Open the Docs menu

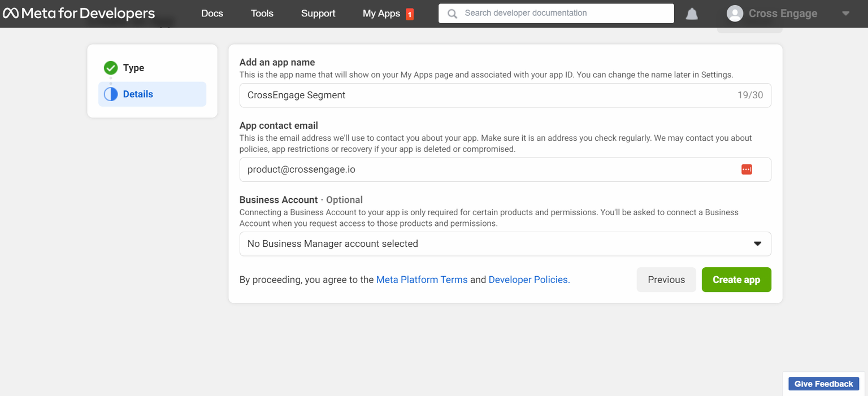tap(212, 14)
